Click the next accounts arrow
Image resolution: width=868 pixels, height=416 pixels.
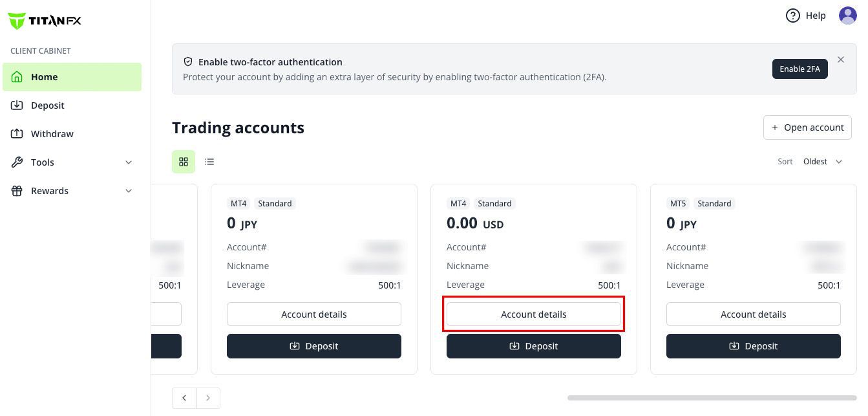click(x=208, y=398)
